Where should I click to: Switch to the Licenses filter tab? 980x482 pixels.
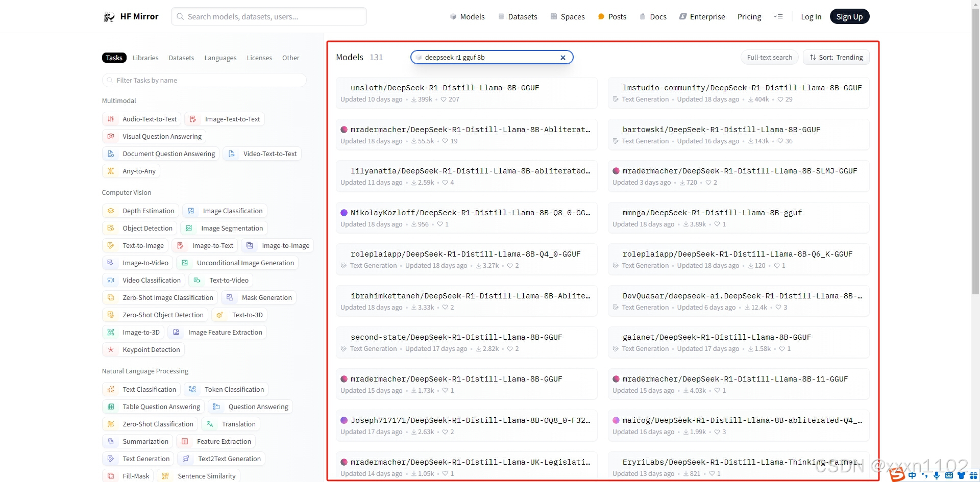tap(259, 58)
